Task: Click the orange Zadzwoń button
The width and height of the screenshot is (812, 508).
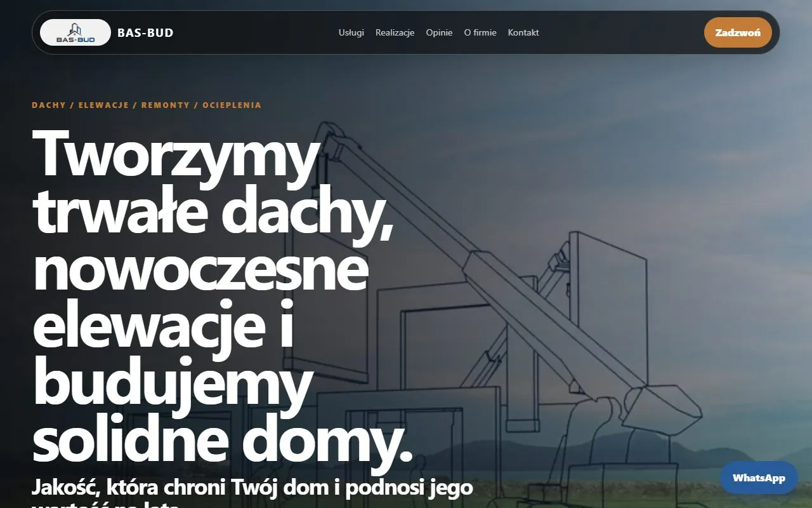Action: point(738,32)
